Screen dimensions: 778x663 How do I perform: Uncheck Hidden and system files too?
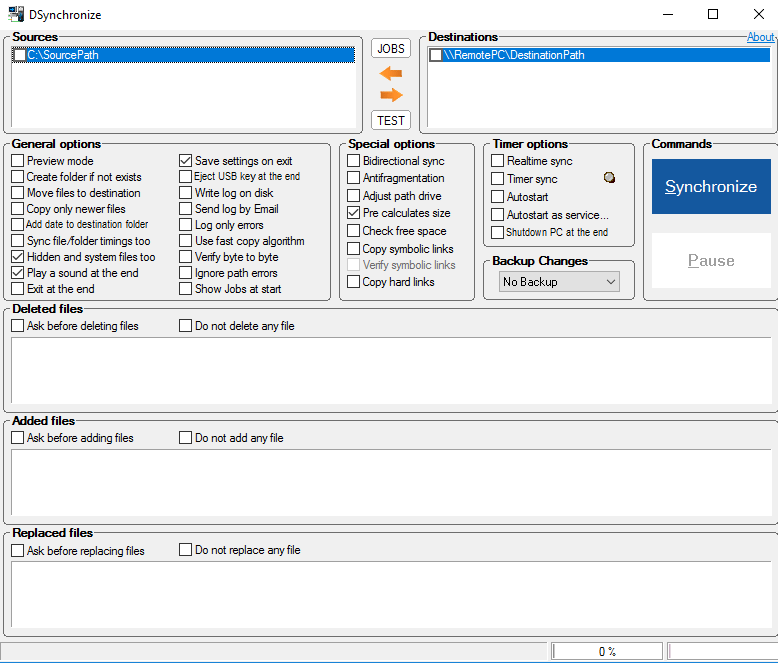pyautogui.click(x=17, y=257)
